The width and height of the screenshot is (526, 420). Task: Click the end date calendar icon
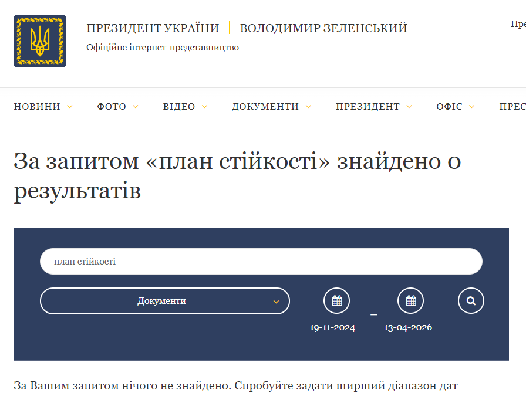pyautogui.click(x=410, y=300)
